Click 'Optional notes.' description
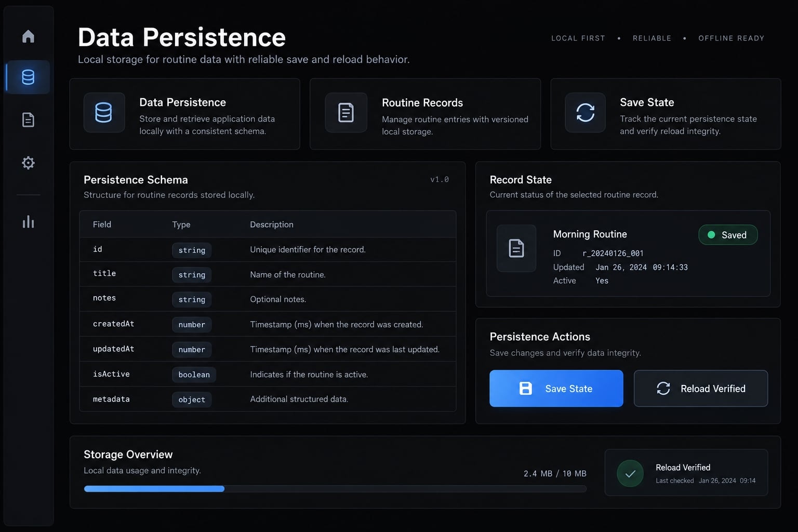Viewport: 798px width, 532px height. click(x=278, y=299)
